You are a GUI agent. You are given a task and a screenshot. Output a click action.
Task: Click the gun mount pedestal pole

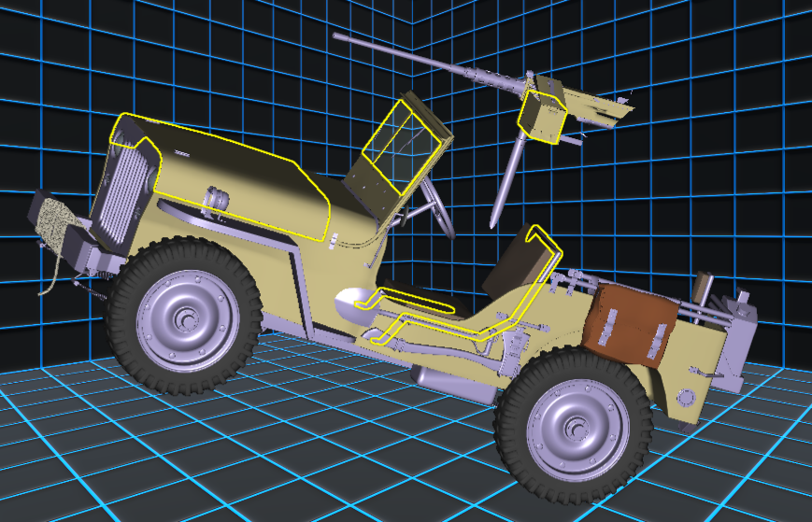click(x=505, y=182)
